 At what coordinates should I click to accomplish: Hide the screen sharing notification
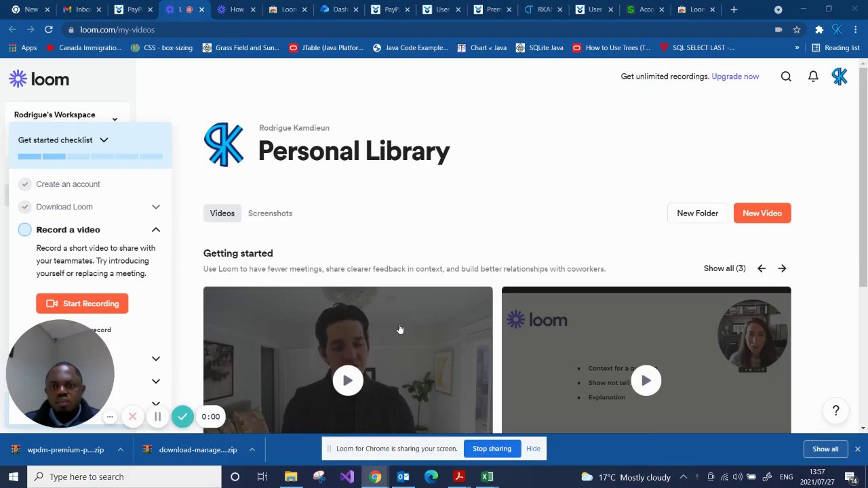coord(533,449)
